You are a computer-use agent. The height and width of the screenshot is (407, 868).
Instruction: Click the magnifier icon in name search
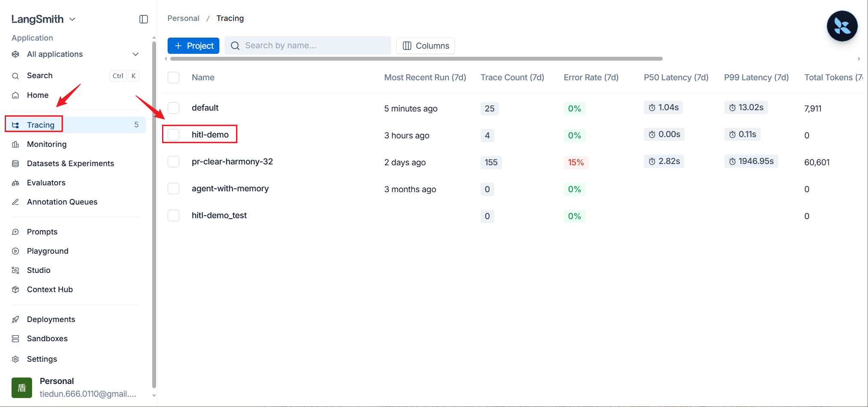coord(235,46)
